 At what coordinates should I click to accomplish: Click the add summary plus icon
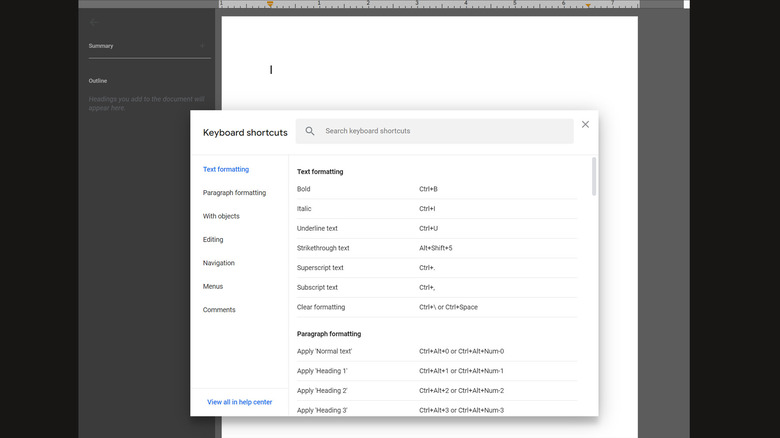click(x=202, y=46)
